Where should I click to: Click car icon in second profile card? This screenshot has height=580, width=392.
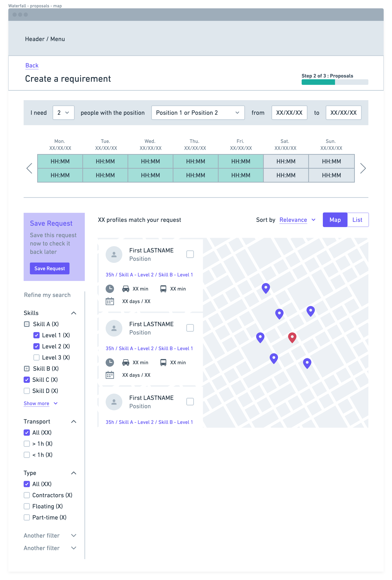click(x=126, y=362)
